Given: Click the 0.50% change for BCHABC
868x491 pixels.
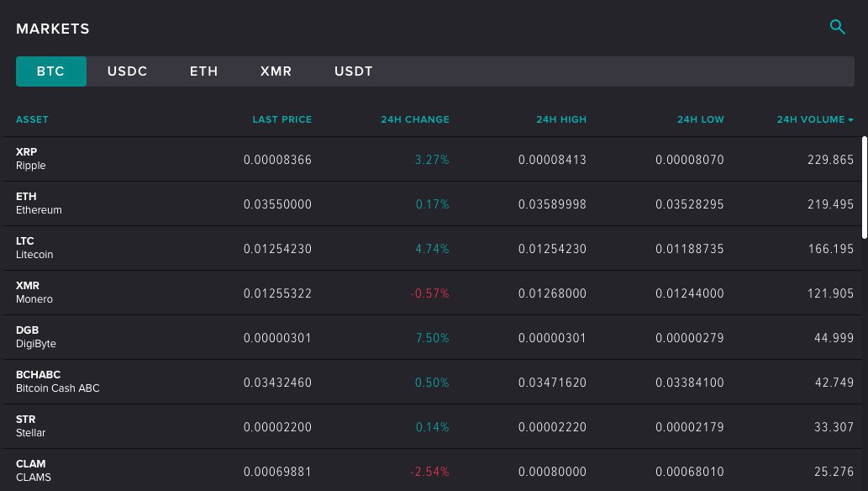Looking at the screenshot, I should [x=432, y=383].
